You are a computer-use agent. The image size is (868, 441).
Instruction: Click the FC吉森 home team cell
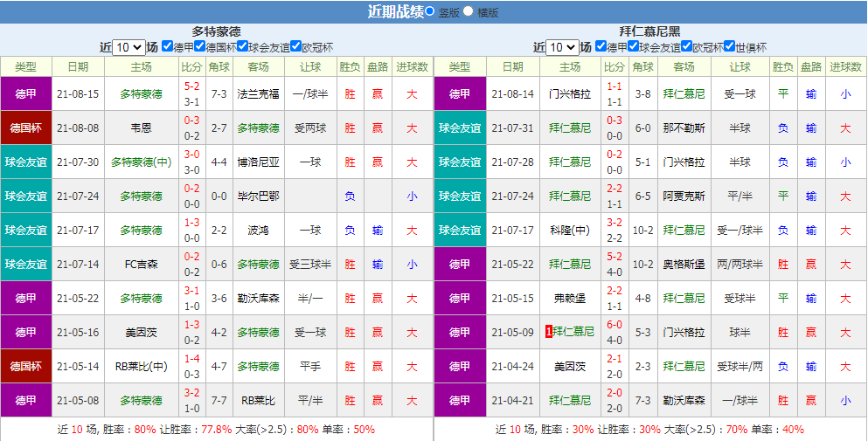tap(141, 264)
